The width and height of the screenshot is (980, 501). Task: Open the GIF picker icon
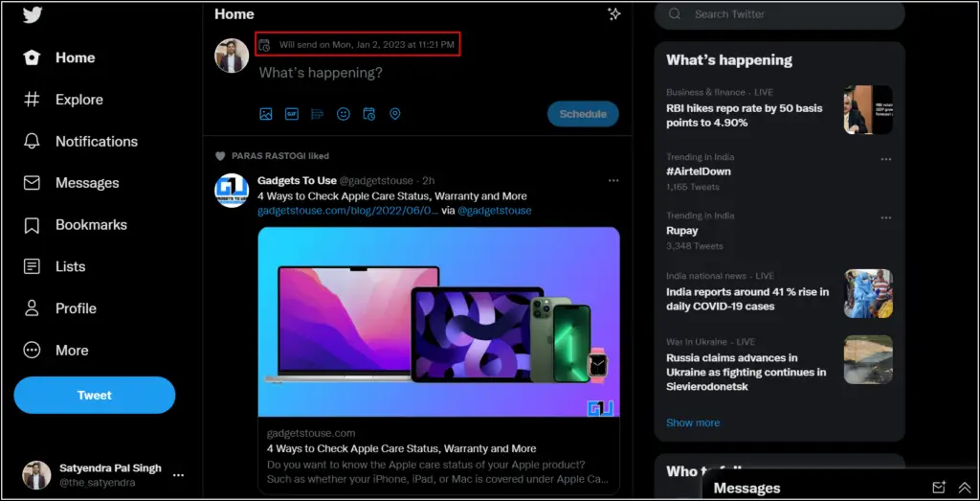click(x=292, y=114)
